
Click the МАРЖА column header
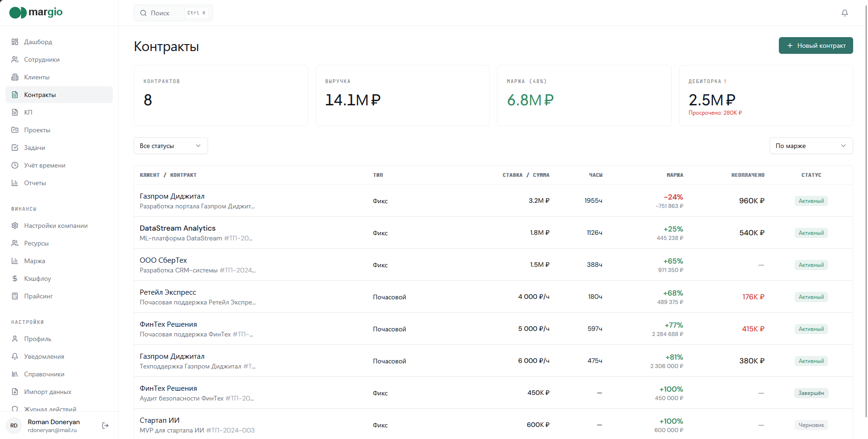coord(675,175)
